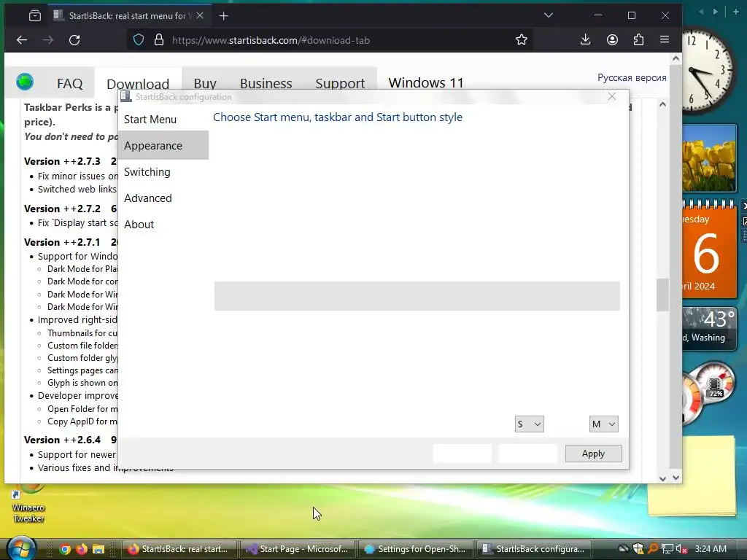Switch to StartIsBack Firefox taskbar button

pyautogui.click(x=179, y=549)
